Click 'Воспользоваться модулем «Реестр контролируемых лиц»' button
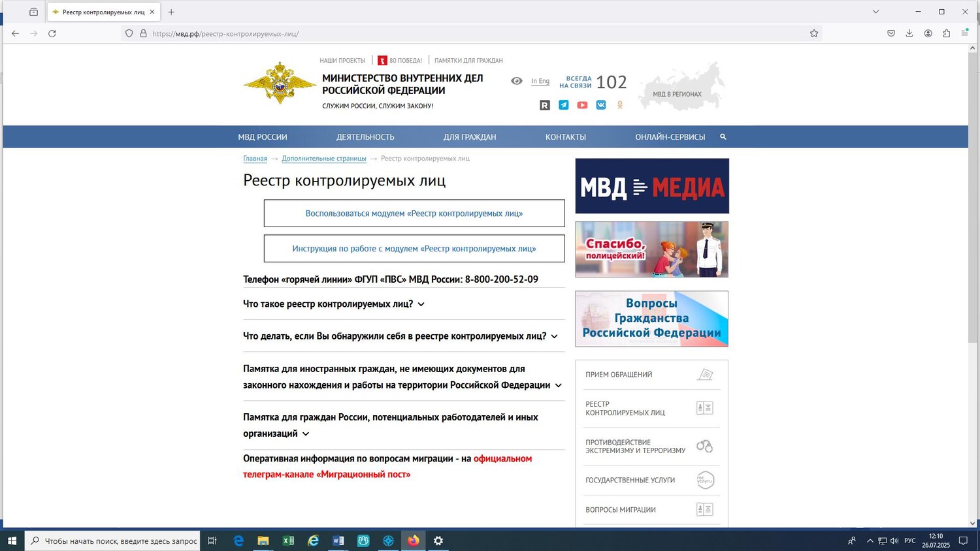The height and width of the screenshot is (551, 980). pos(414,213)
